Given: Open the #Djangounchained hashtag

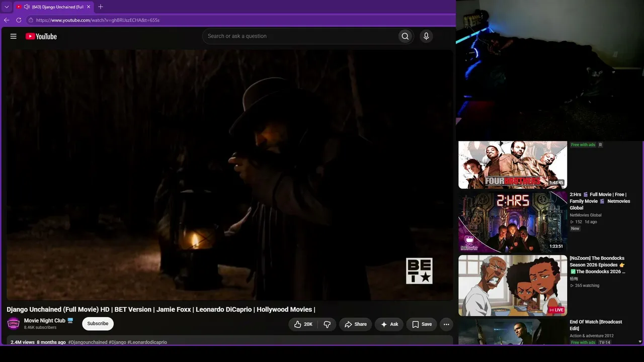Looking at the screenshot, I should [x=88, y=342].
